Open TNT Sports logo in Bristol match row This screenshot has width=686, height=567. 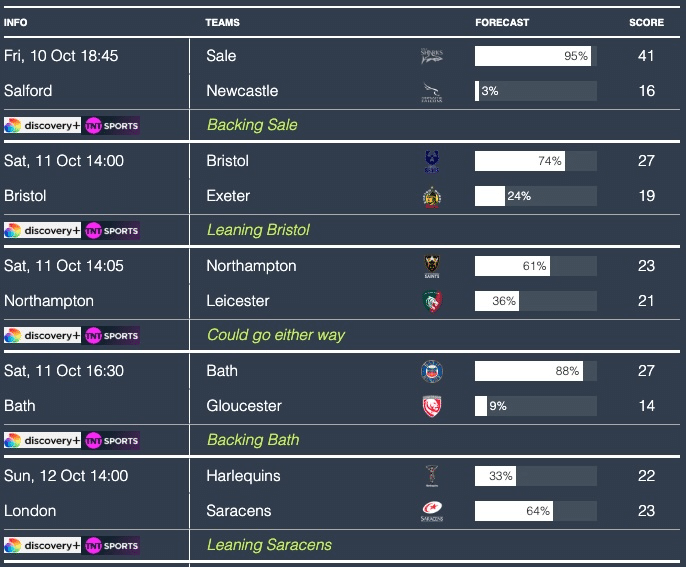[x=112, y=230]
